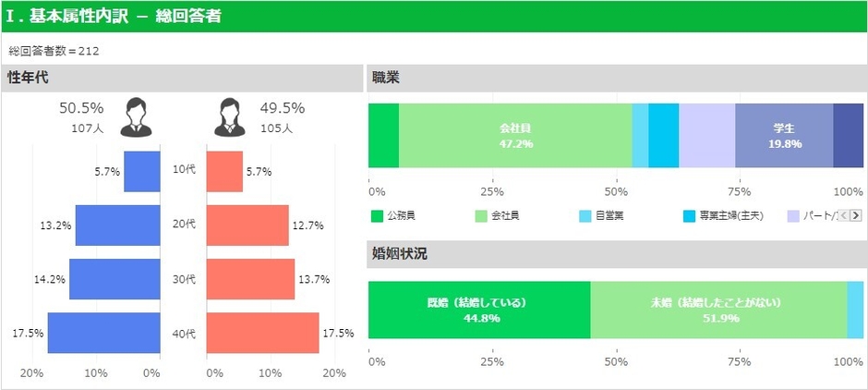This screenshot has height=390, width=868.
Task: Click the male 40代 17.5% bar
Action: coord(103,333)
